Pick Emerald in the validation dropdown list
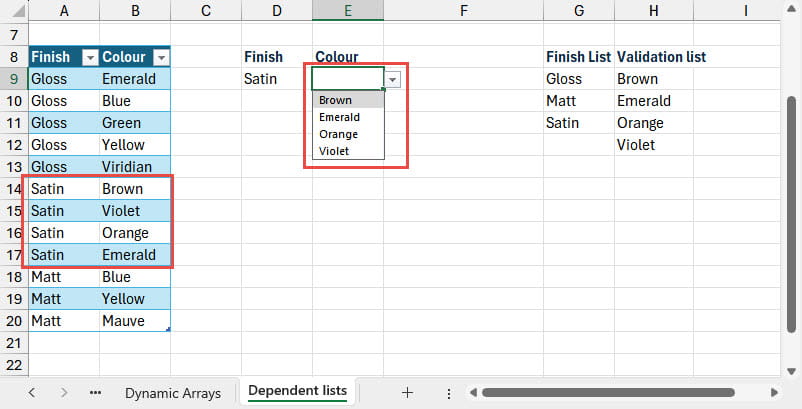The width and height of the screenshot is (802, 409). (340, 117)
